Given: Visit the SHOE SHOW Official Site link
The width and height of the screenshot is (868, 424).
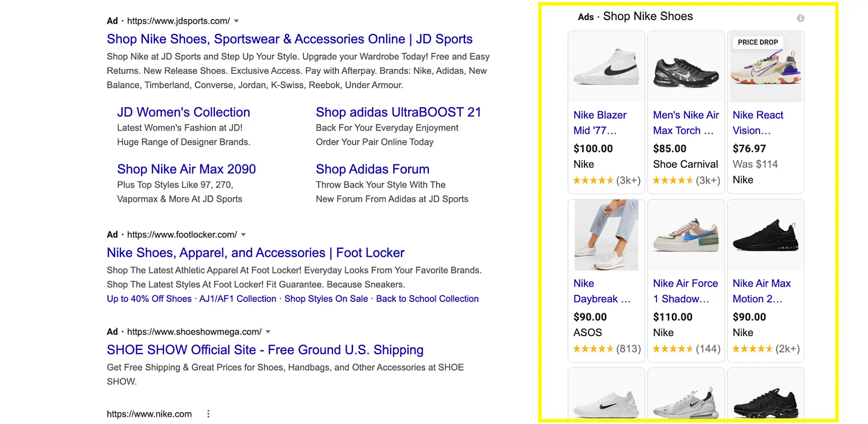Looking at the screenshot, I should point(265,349).
